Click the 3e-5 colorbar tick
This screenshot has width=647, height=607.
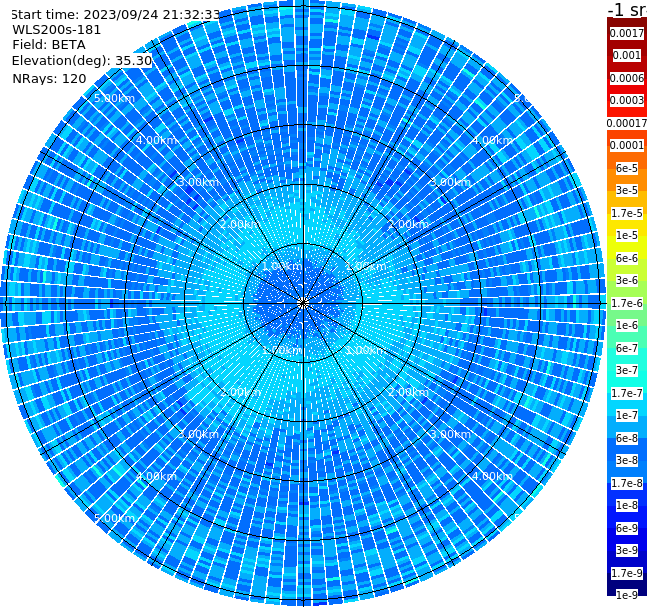point(627,190)
